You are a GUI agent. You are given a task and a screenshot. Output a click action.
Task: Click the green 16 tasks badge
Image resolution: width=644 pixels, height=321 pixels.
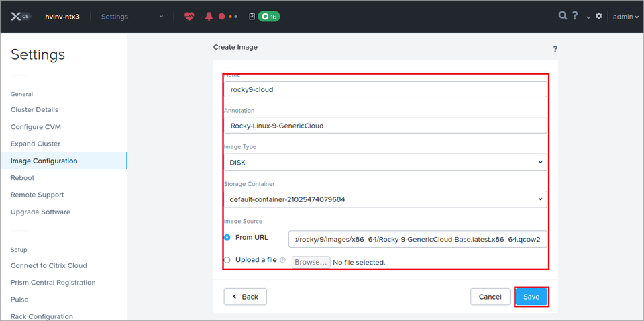click(x=269, y=17)
